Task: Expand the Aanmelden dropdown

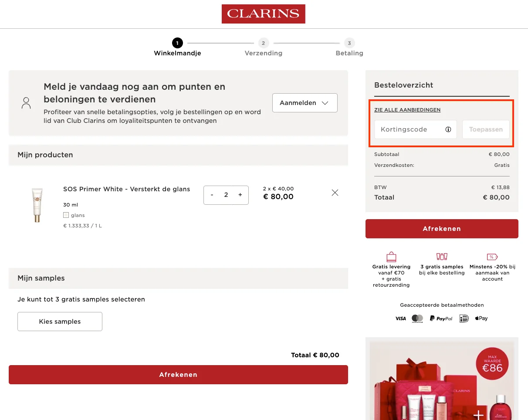Action: [305, 103]
